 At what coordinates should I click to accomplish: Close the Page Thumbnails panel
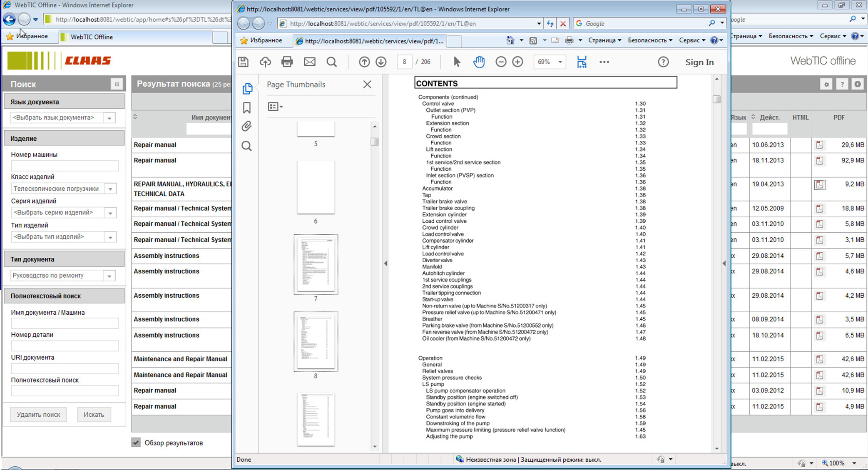pos(367,85)
